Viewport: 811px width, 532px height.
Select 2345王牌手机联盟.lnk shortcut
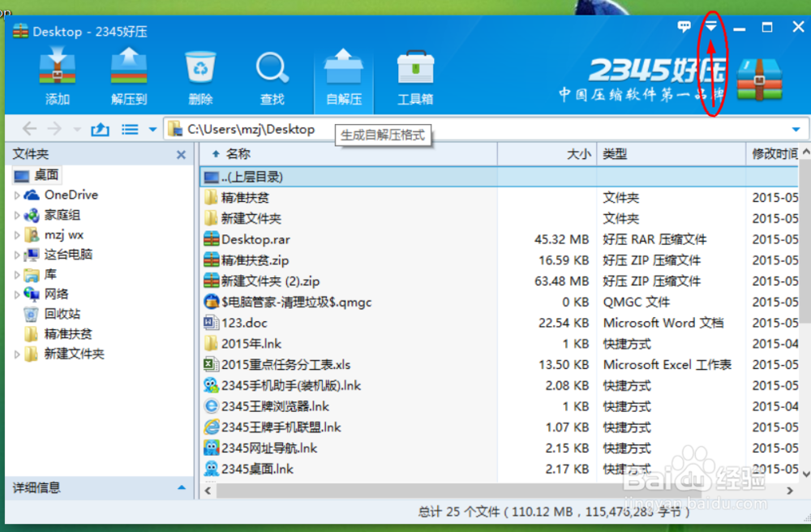(499, 427)
